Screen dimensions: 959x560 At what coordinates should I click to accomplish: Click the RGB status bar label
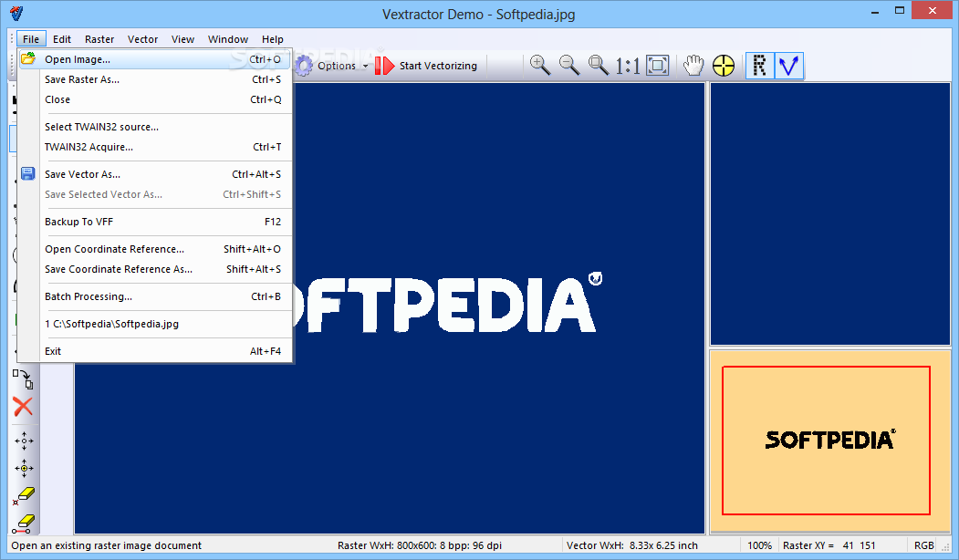[x=923, y=545]
